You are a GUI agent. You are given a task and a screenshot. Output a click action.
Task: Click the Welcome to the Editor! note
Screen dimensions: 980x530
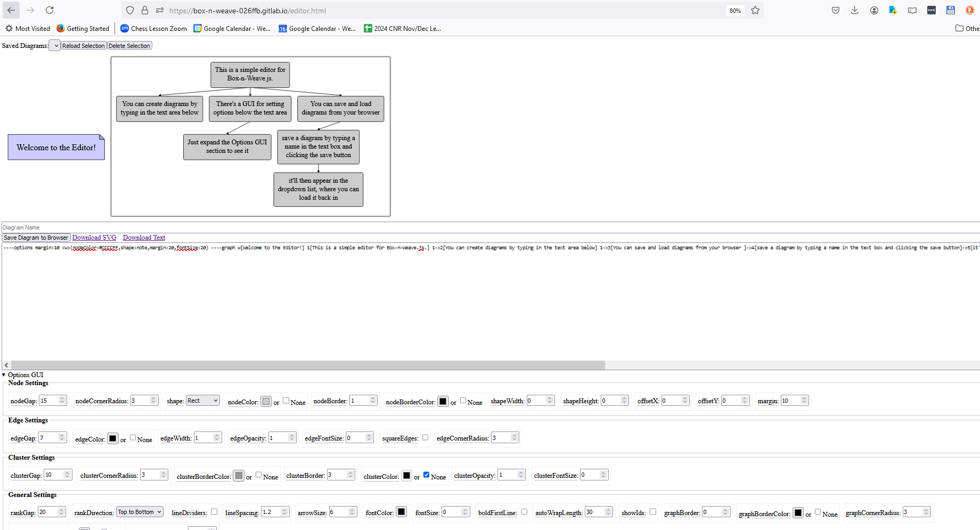tap(56, 148)
